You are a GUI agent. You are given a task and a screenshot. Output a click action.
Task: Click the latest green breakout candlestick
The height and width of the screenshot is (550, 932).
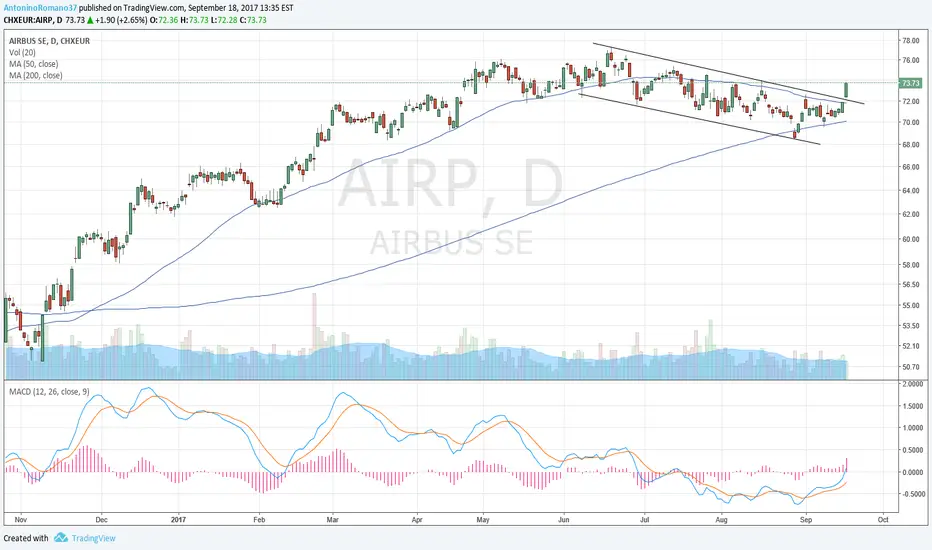coord(846,90)
